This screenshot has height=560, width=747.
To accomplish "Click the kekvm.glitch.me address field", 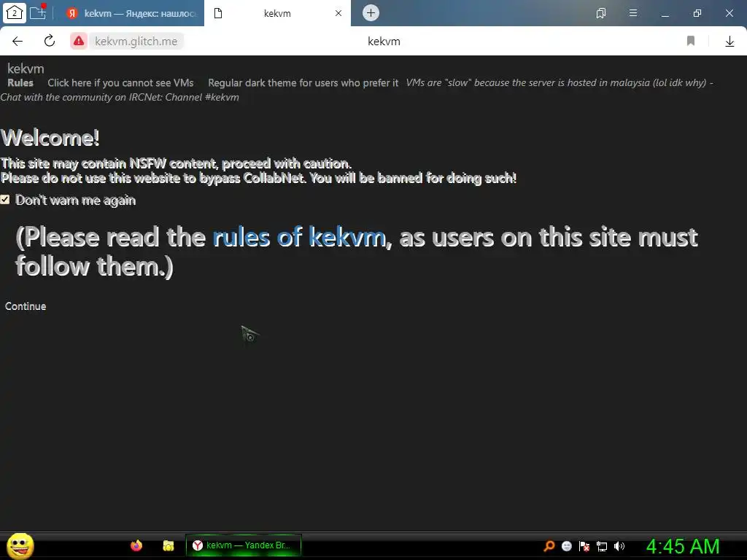I will click(x=136, y=42).
